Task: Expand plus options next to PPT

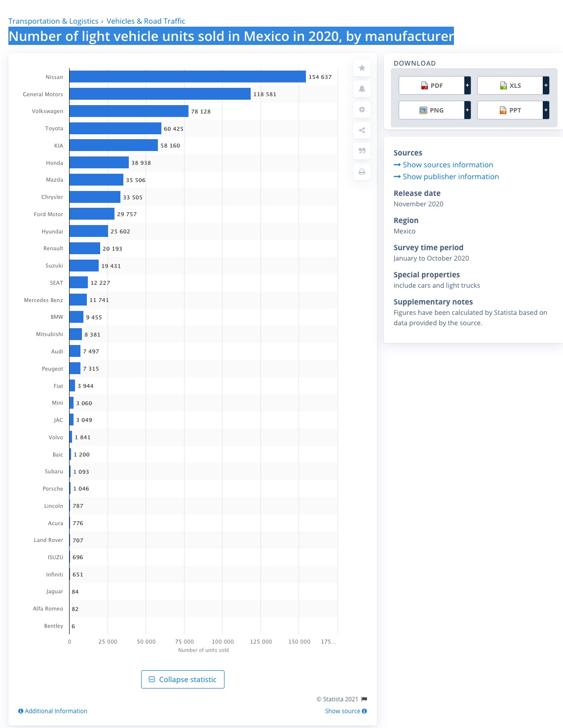Action: tap(546, 110)
